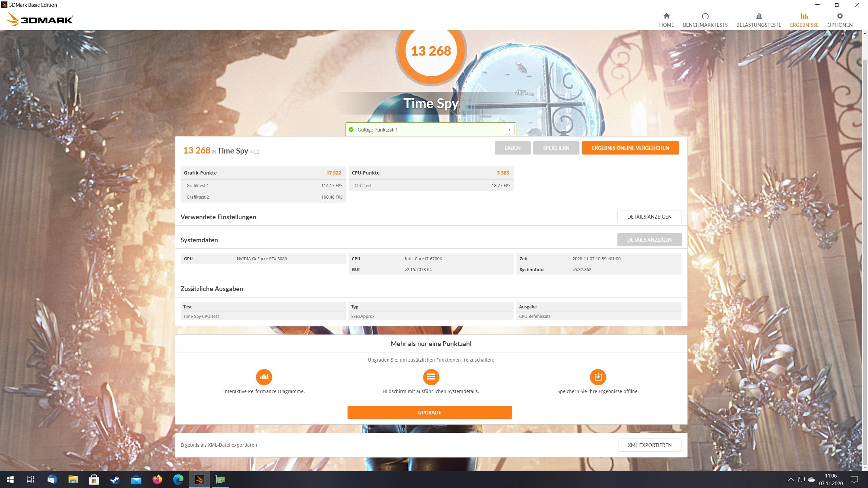The width and height of the screenshot is (868, 488).
Task: Launch Firefox from the taskbar
Action: [157, 480]
